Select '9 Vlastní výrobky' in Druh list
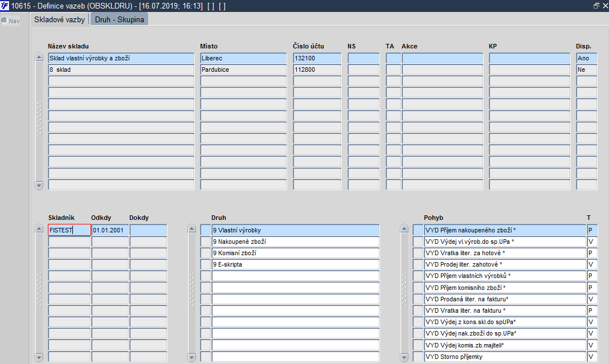This screenshot has height=364, width=609. pos(296,230)
